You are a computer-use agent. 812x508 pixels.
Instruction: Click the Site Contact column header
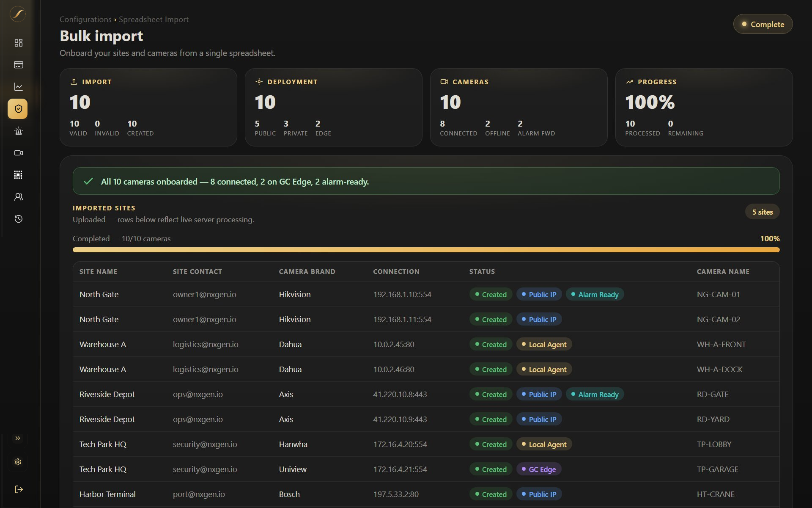(197, 272)
